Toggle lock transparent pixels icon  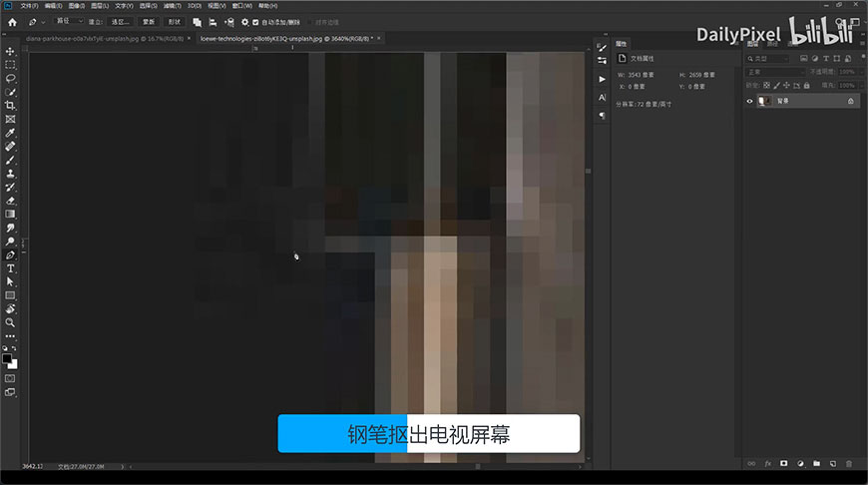pyautogui.click(x=766, y=85)
